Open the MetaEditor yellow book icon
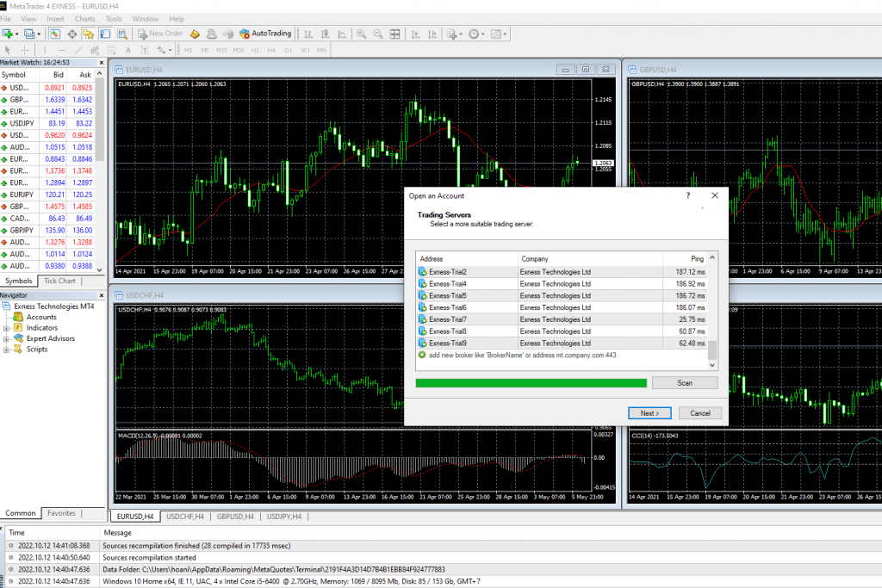The height and width of the screenshot is (588, 882). tap(195, 34)
